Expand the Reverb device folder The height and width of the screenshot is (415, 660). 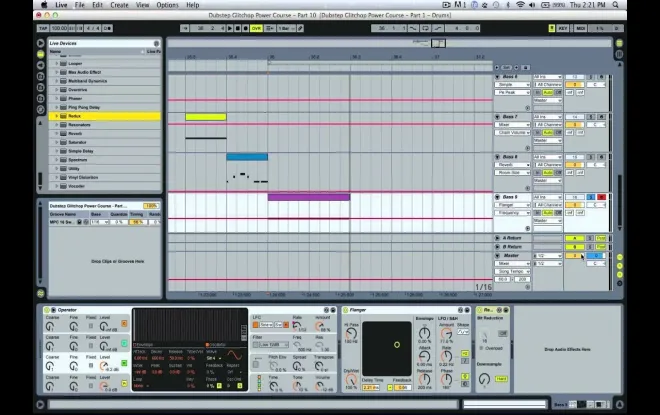(56, 133)
